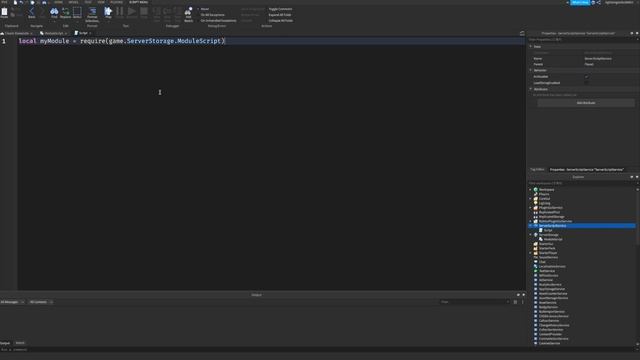This screenshot has height=360, width=640.
Task: Click the share icon next to Collaborate
Action: (x=599, y=2)
